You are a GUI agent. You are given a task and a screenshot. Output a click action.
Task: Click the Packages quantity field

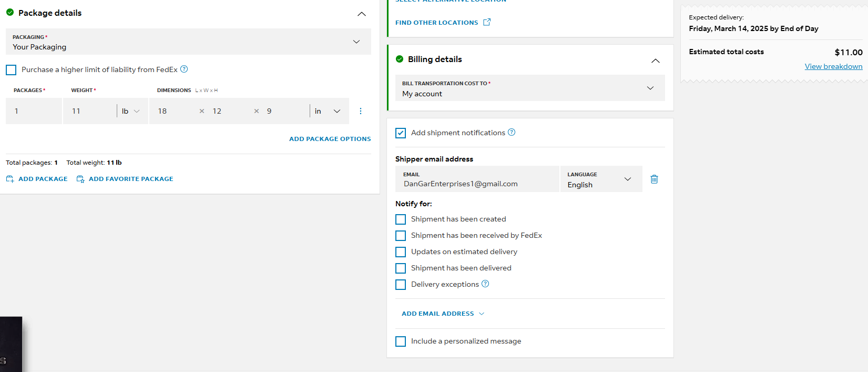[x=34, y=111]
